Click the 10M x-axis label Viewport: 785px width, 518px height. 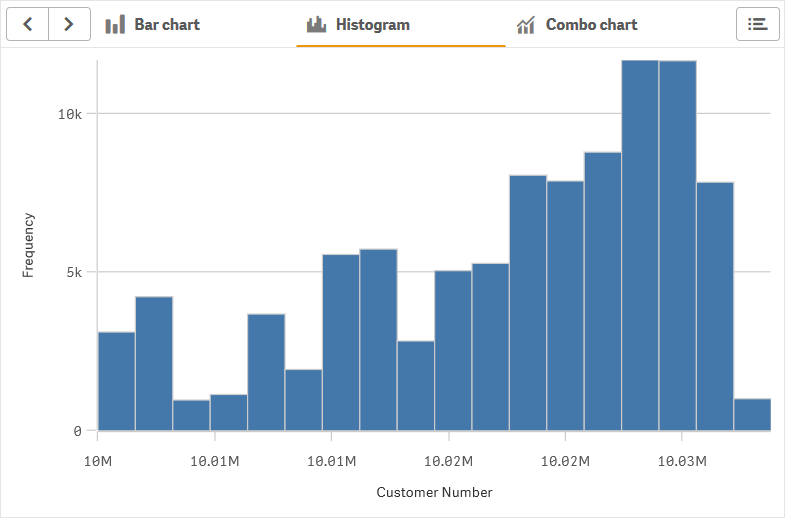[97, 461]
